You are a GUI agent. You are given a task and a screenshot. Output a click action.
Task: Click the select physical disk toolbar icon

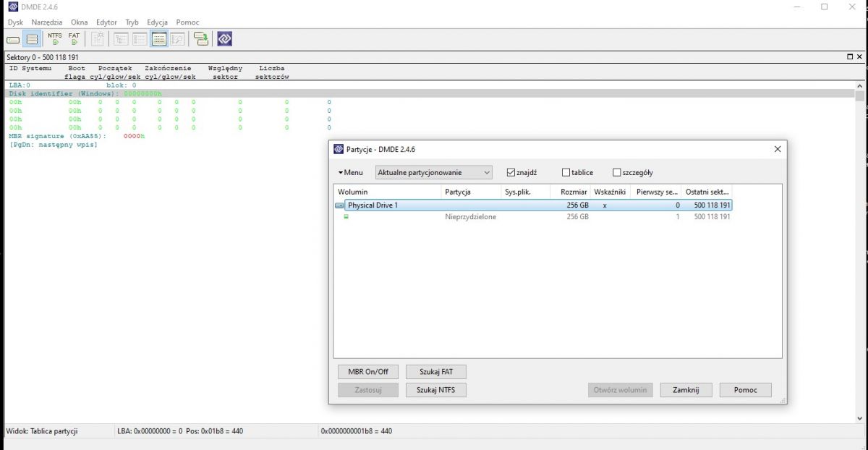pyautogui.click(x=13, y=39)
